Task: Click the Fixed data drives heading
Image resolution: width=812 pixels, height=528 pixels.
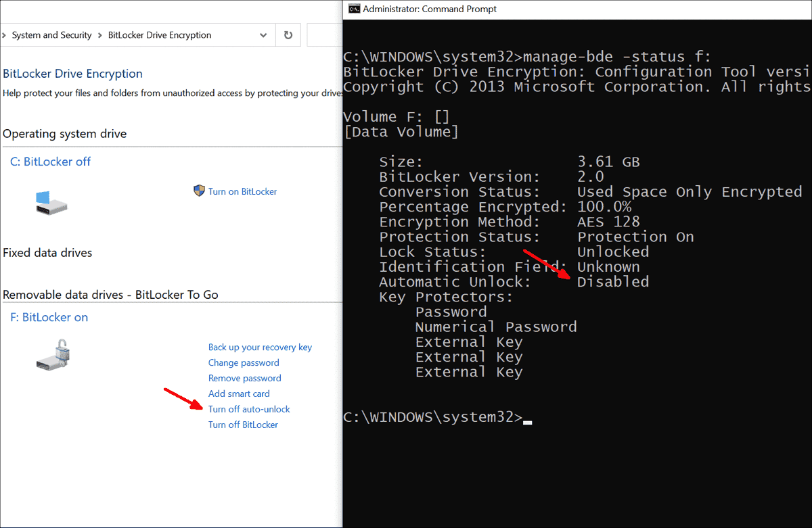Action: pos(47,253)
